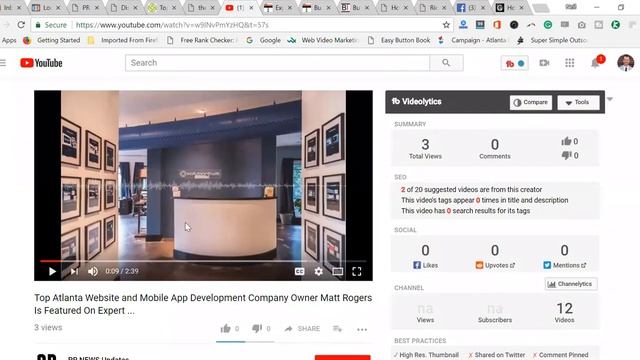Open the YouTube apps grid
640x360 pixels.
point(569,63)
